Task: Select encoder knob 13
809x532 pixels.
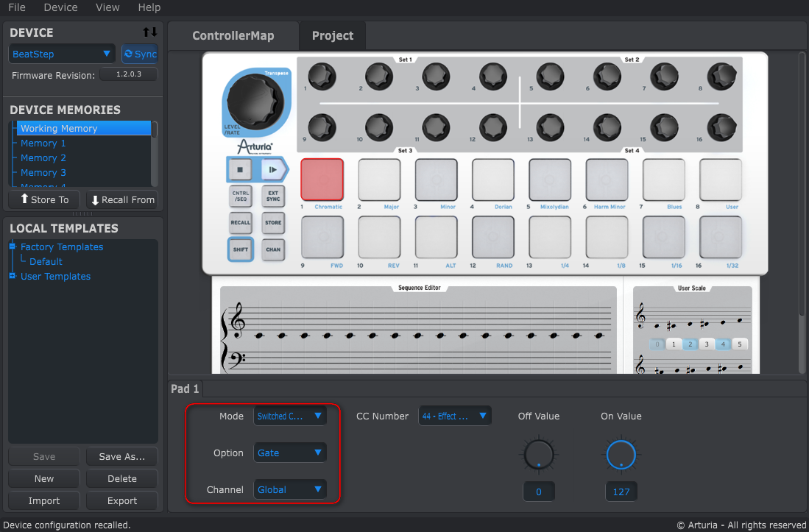Action: tap(550, 127)
